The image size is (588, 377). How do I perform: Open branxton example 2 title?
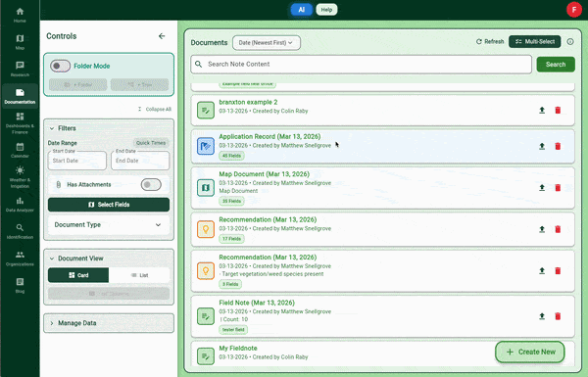tap(248, 102)
